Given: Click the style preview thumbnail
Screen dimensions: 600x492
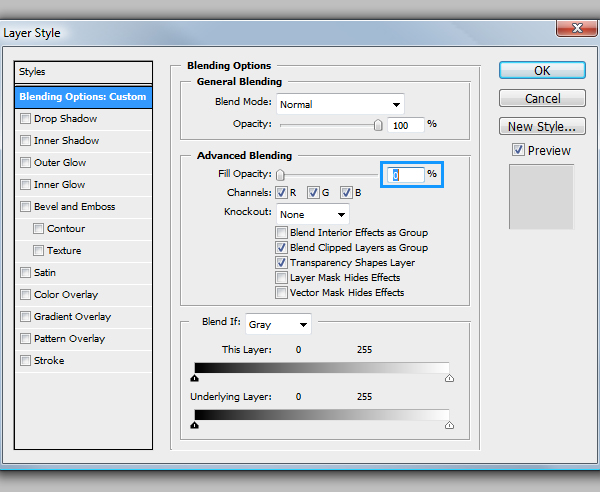Looking at the screenshot, I should (541, 197).
